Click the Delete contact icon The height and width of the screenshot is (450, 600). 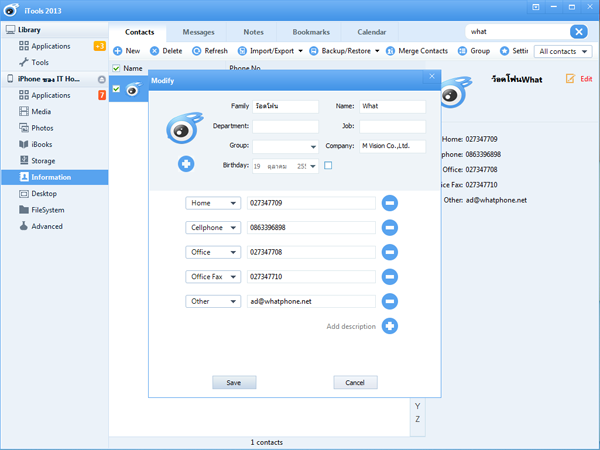click(x=155, y=51)
